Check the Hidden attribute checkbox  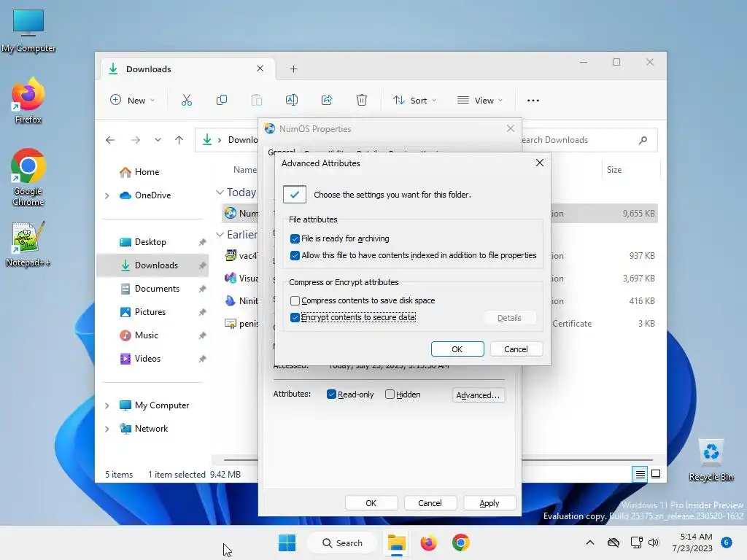tap(390, 394)
